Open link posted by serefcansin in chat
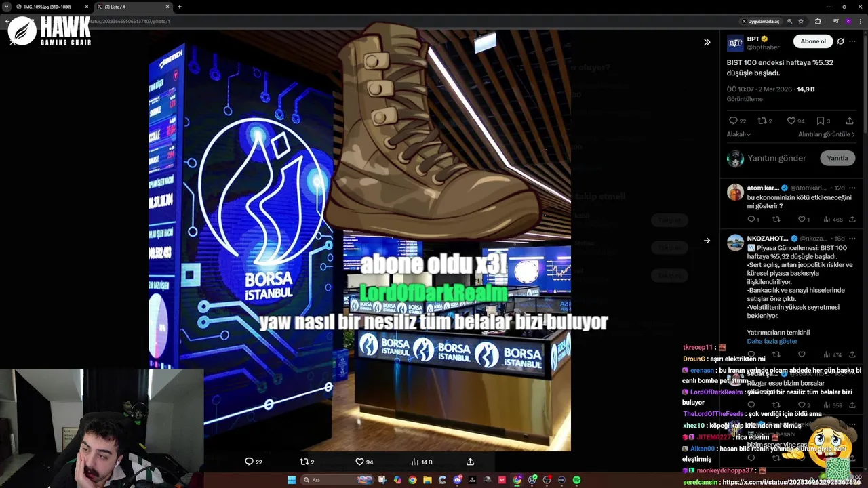This screenshot has height=488, width=868. tap(792, 482)
